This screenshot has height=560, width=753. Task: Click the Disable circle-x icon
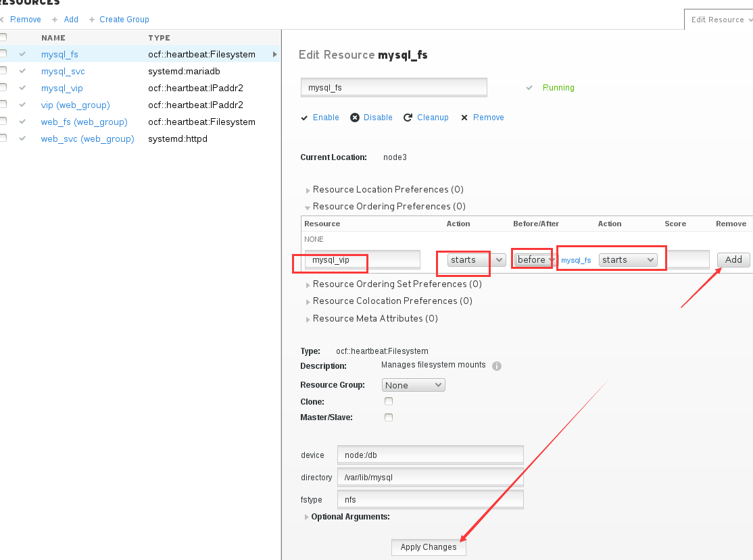[x=354, y=118]
